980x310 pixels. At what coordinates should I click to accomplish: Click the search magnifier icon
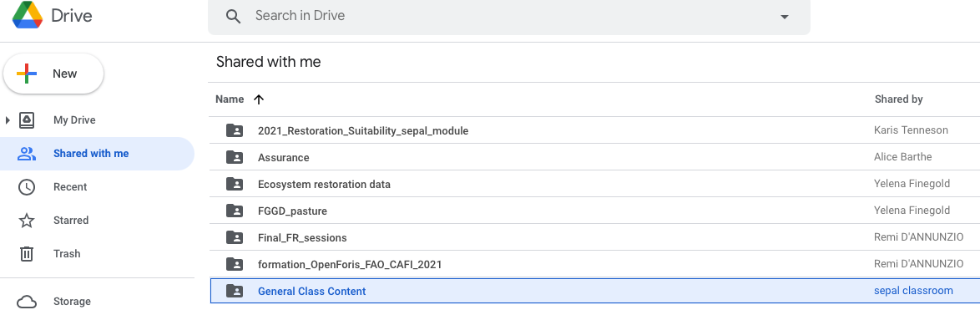tap(233, 16)
